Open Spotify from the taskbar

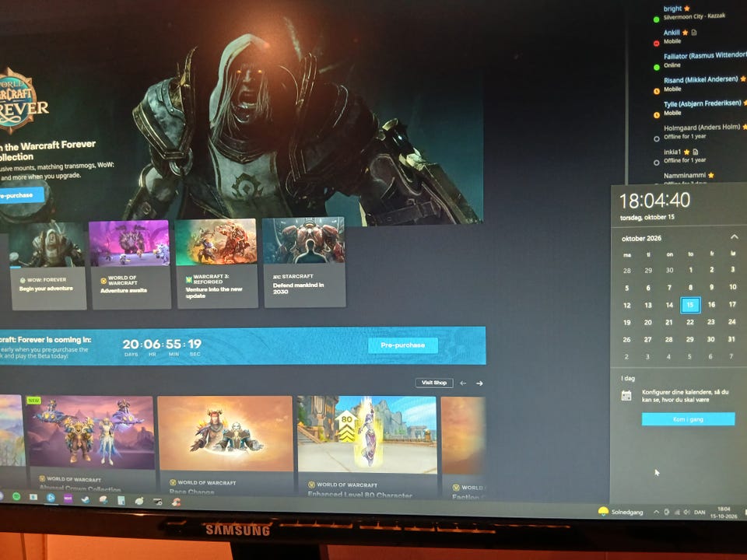click(16, 497)
